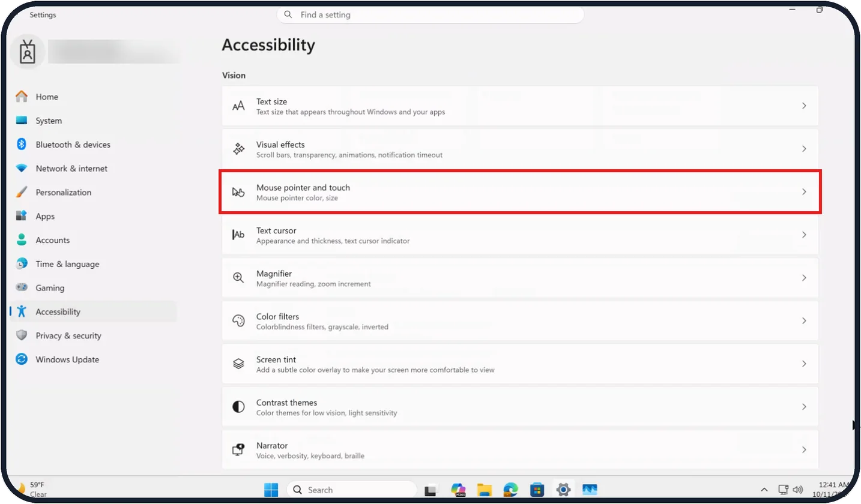Click the Contrast themes half-circle icon
861x504 pixels.
(238, 407)
